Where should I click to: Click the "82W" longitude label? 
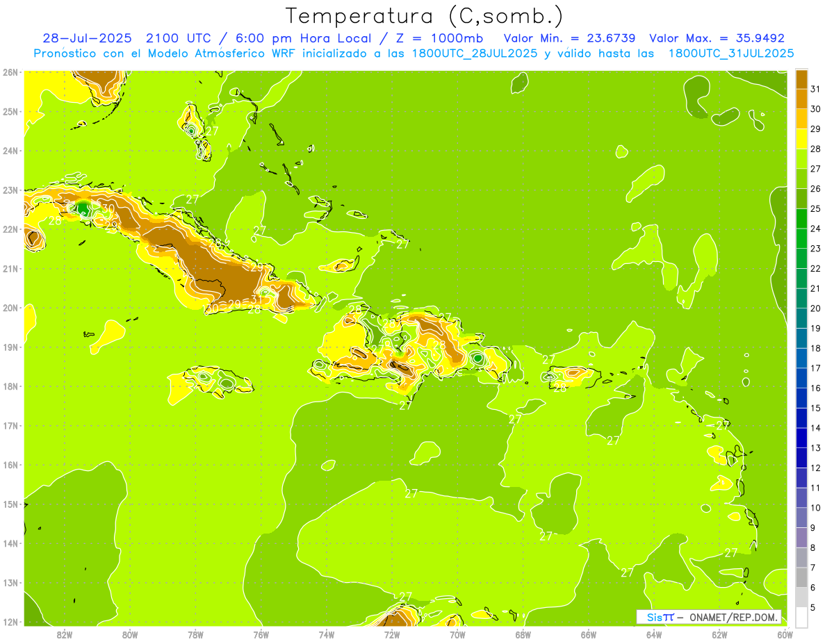tap(65, 634)
